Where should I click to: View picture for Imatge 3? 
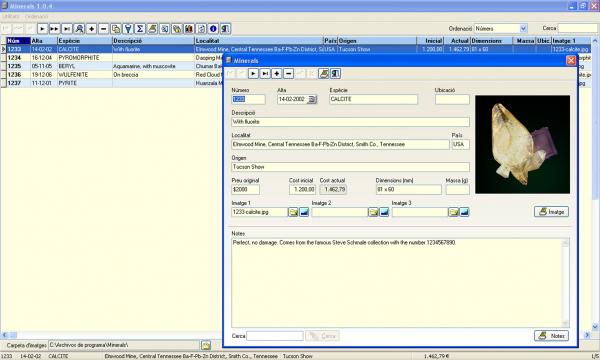point(464,212)
